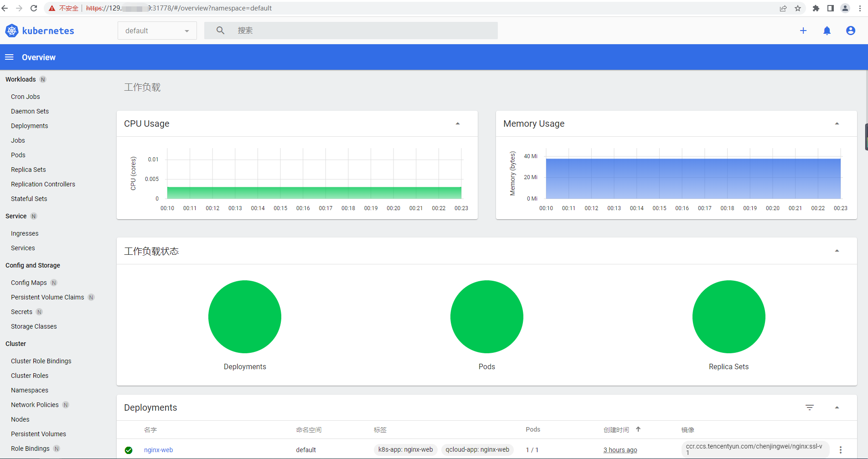Viewport: 868px width, 459px height.
Task: Toggle the hamburger sidebar menu
Action: pyautogui.click(x=9, y=57)
